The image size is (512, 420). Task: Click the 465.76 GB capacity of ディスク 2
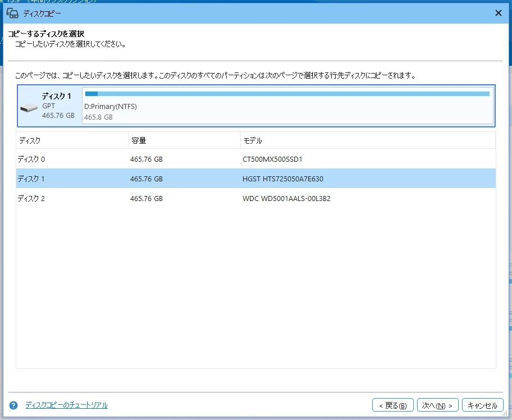147,198
